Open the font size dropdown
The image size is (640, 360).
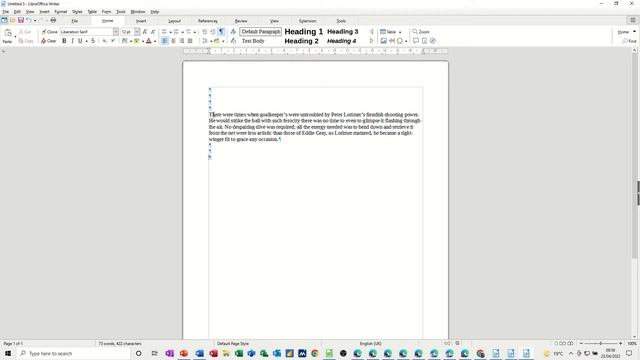click(137, 31)
